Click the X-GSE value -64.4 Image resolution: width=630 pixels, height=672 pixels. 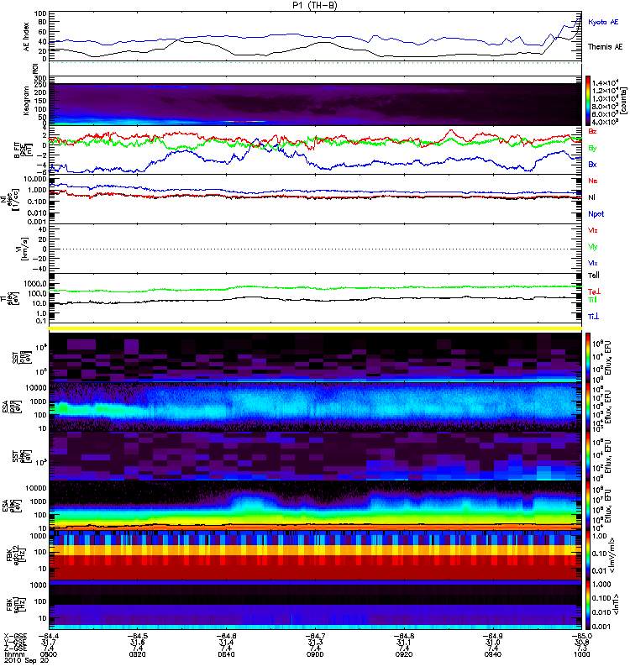49,636
